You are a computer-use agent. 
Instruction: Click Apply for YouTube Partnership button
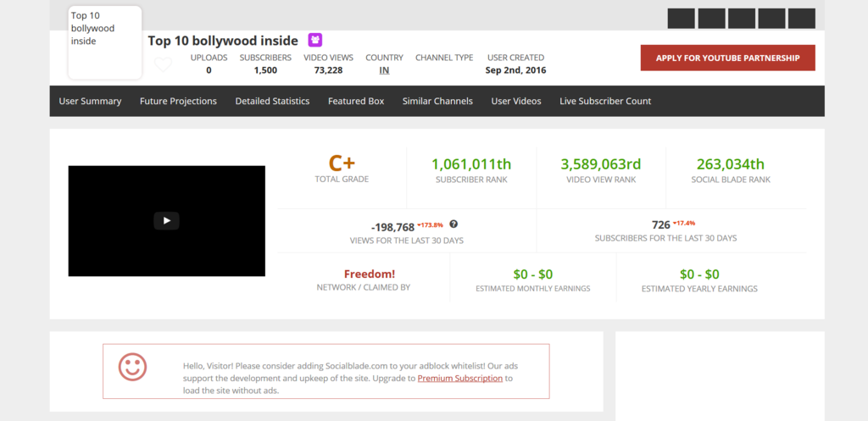728,58
